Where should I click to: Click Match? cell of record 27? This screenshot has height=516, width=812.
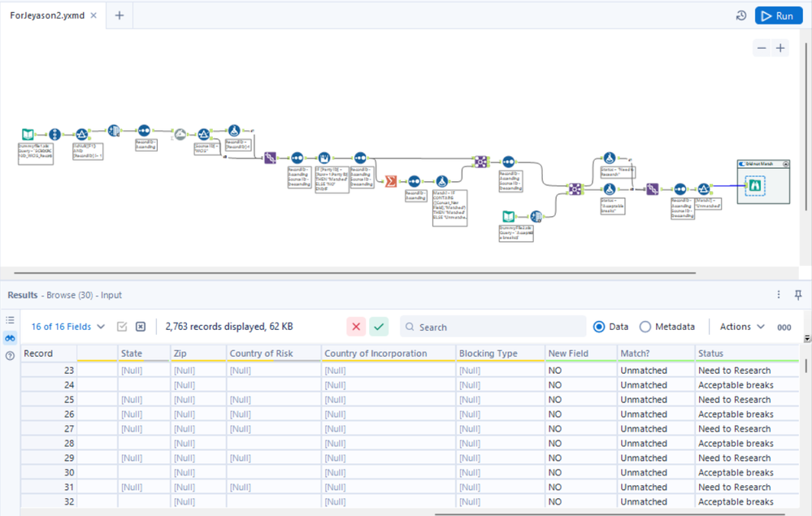656,428
